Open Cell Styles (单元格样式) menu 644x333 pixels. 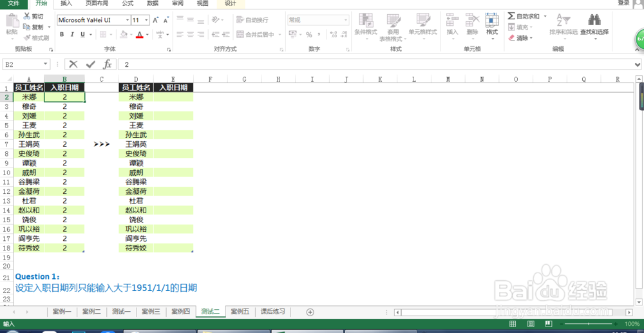pyautogui.click(x=422, y=26)
